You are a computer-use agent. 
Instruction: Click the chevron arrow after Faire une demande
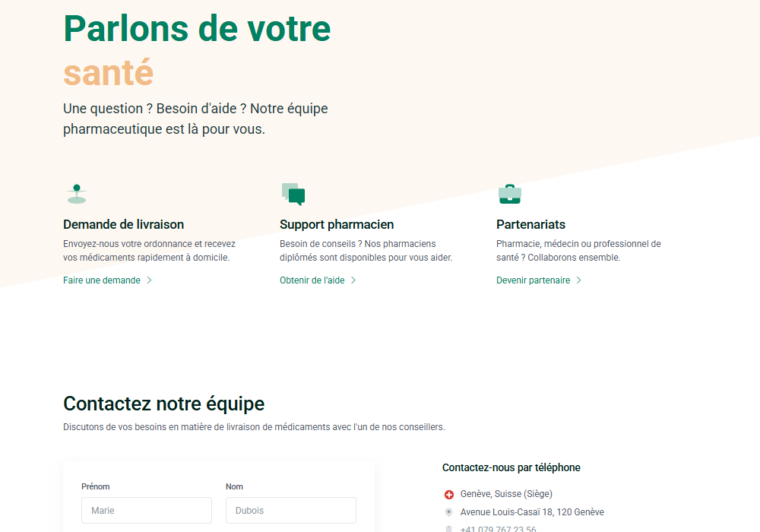(150, 280)
